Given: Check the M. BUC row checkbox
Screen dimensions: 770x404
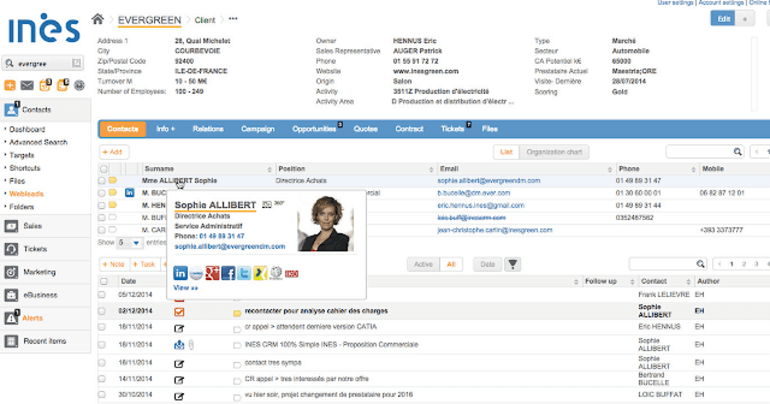Looking at the screenshot, I should coord(102,193).
